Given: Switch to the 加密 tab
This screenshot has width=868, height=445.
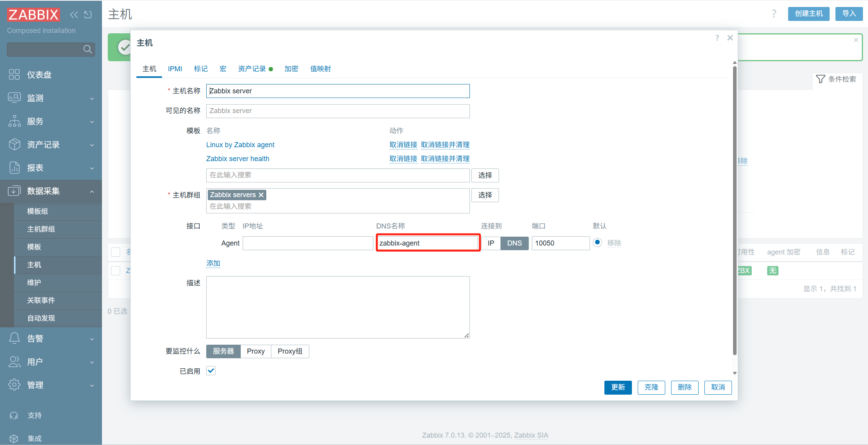Looking at the screenshot, I should coord(291,69).
